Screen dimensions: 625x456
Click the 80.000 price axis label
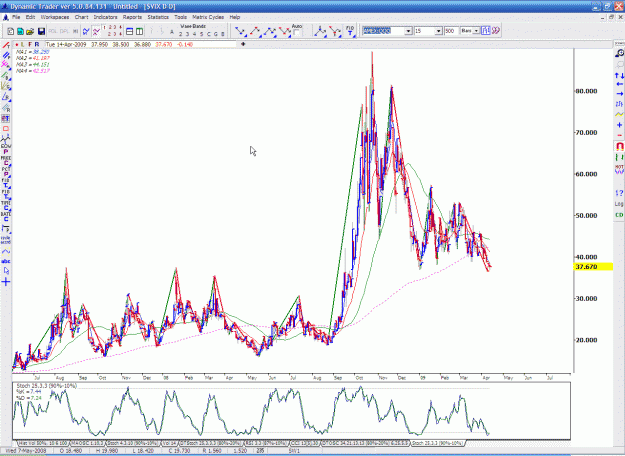click(x=586, y=91)
